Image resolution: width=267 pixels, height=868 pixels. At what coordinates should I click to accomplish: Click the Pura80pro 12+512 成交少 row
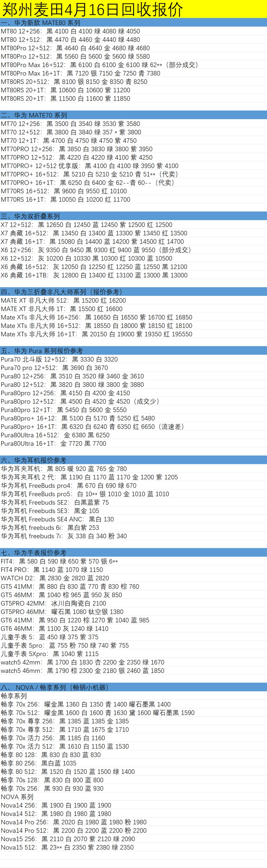click(133, 401)
